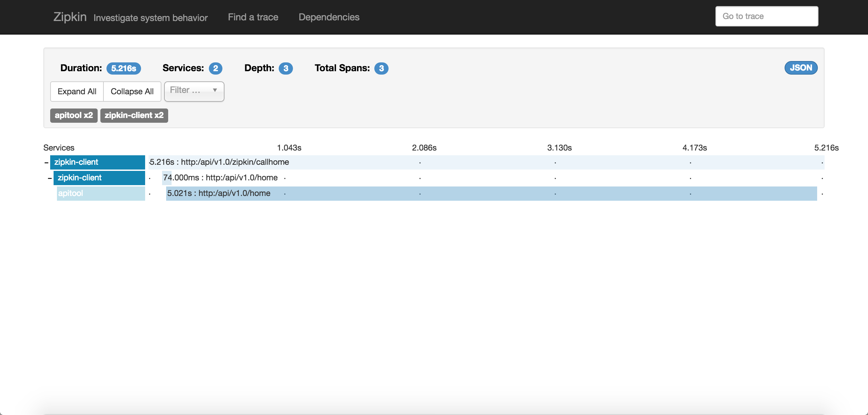Viewport: 868px width, 415px height.
Task: Select the apitool service row label
Action: (101, 193)
